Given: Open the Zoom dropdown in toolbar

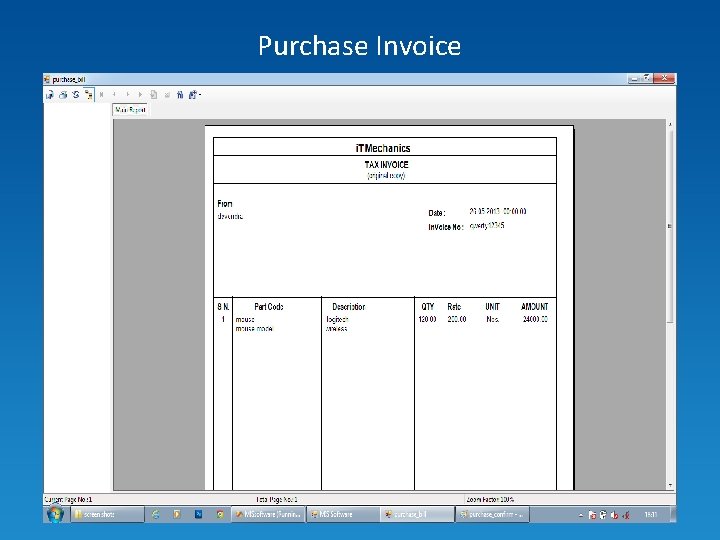Looking at the screenshot, I should pyautogui.click(x=195, y=95).
